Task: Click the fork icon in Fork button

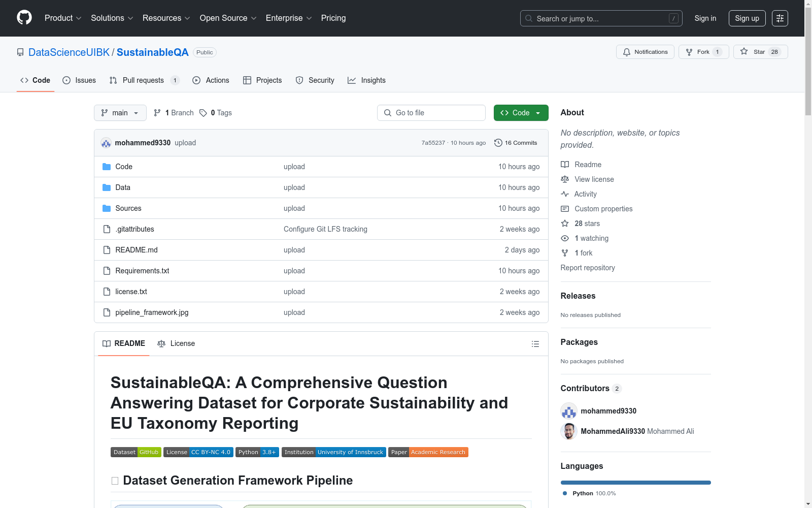Action: [x=689, y=52]
